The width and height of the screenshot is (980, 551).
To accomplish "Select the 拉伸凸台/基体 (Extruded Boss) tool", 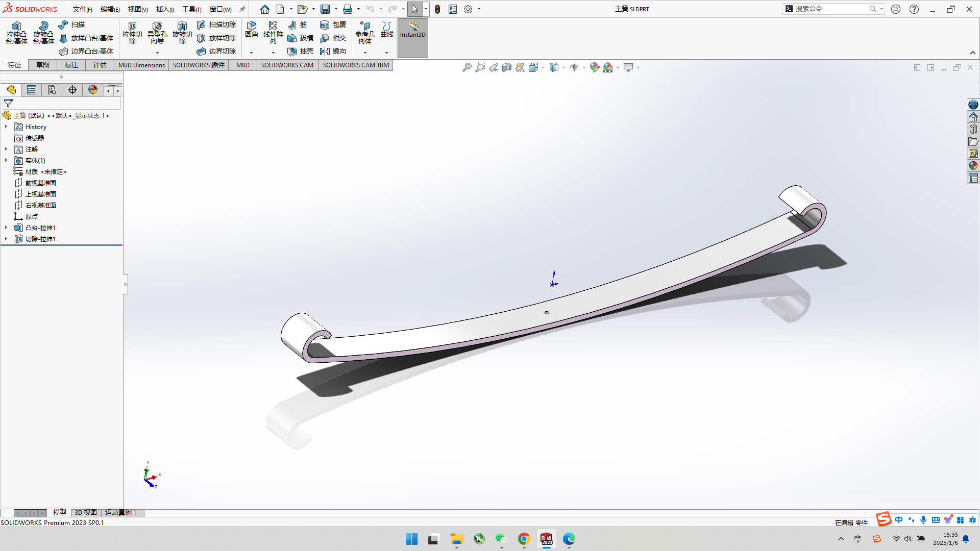I will coord(16,34).
